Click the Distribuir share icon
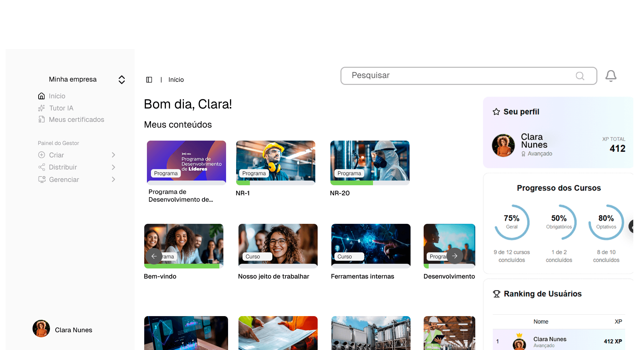The width and height of the screenshot is (644, 350). point(42,167)
